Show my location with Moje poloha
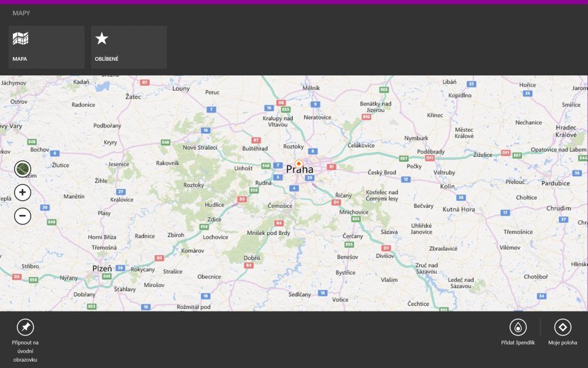 coord(563,327)
